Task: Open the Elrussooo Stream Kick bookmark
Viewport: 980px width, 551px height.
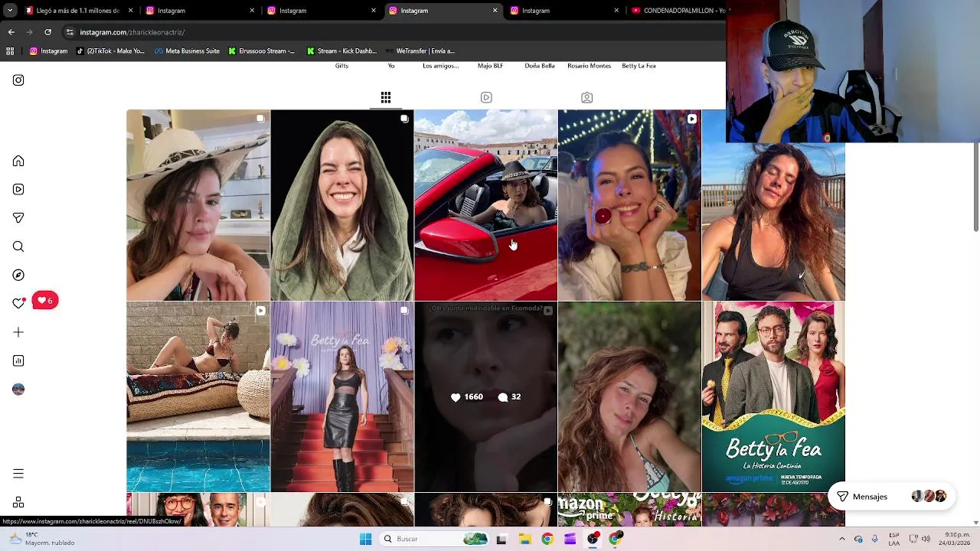Action: [261, 51]
